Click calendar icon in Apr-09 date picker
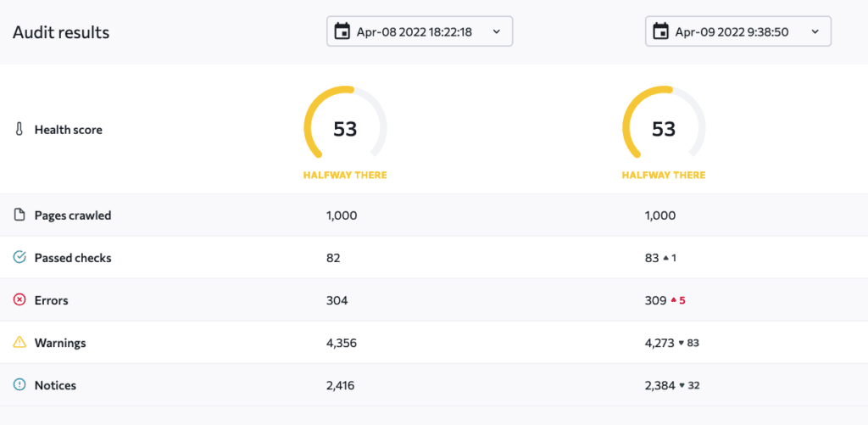The image size is (868, 425). point(661,32)
